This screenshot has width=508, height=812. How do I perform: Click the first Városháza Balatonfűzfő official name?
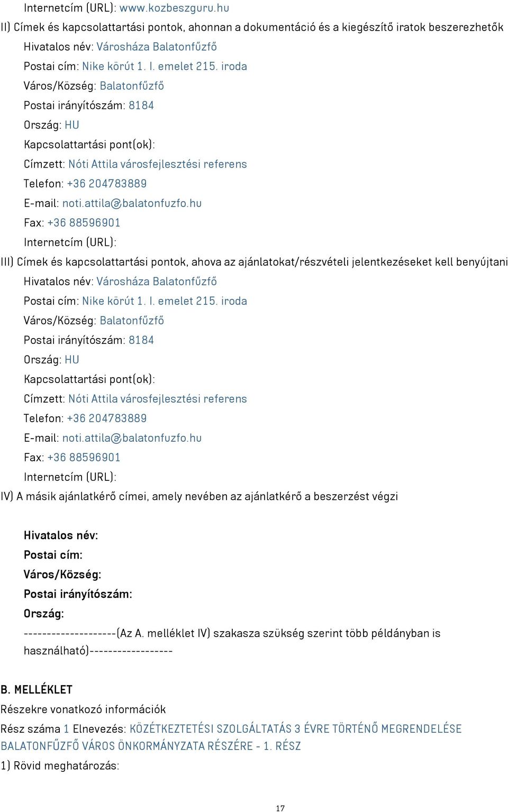pyautogui.click(x=157, y=47)
